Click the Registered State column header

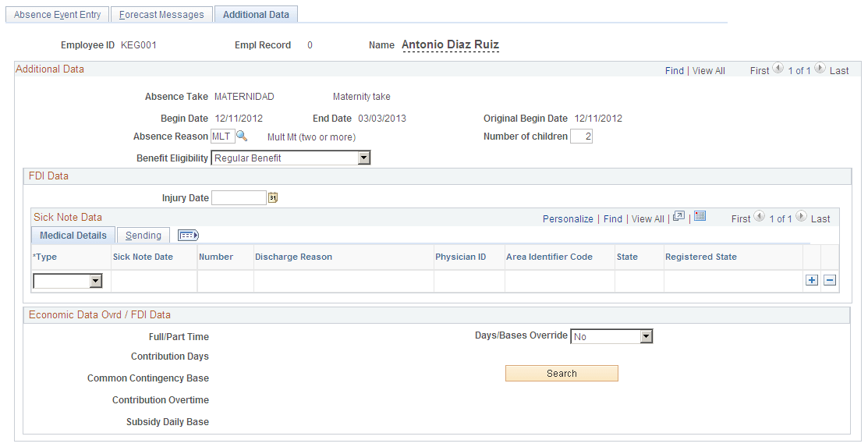click(701, 257)
